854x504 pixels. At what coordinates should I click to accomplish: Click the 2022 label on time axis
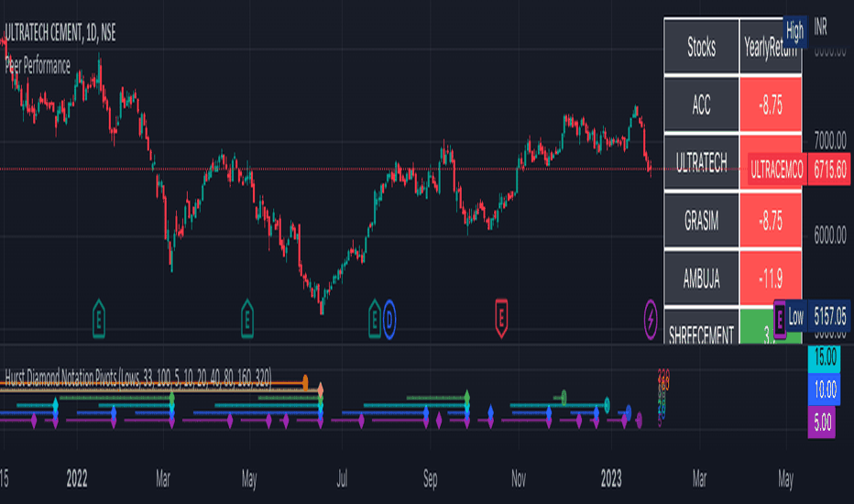point(77,479)
